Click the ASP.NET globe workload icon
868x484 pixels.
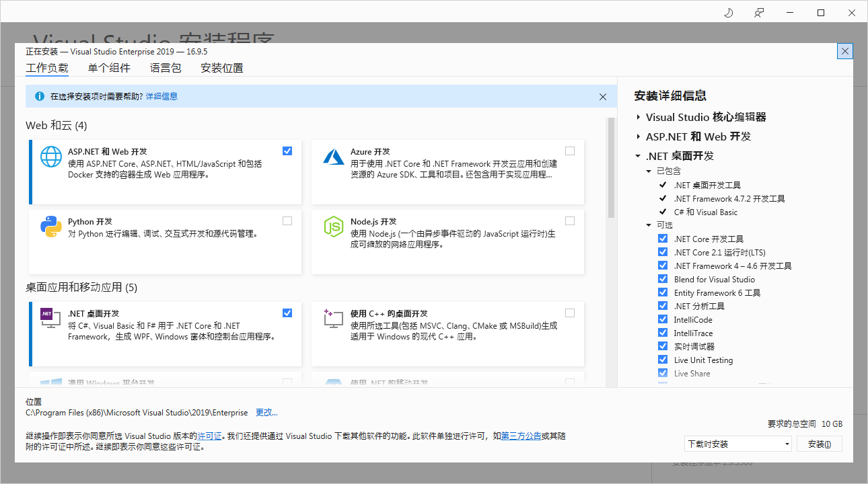tap(51, 157)
